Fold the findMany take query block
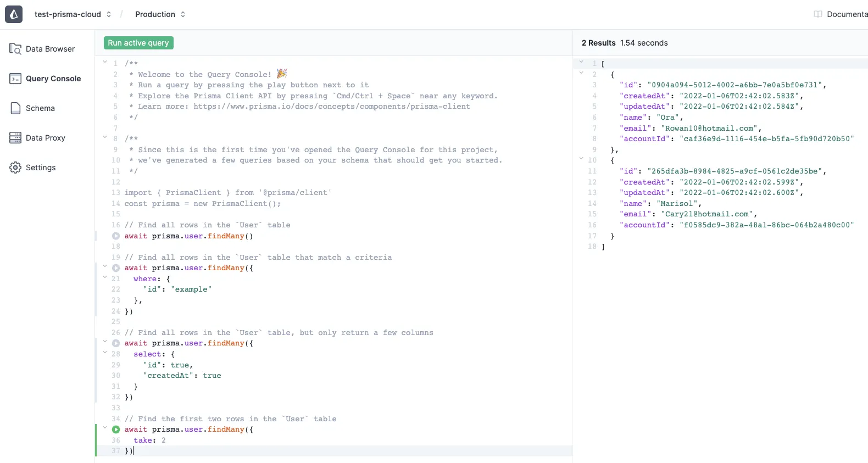868x463 pixels. point(105,428)
